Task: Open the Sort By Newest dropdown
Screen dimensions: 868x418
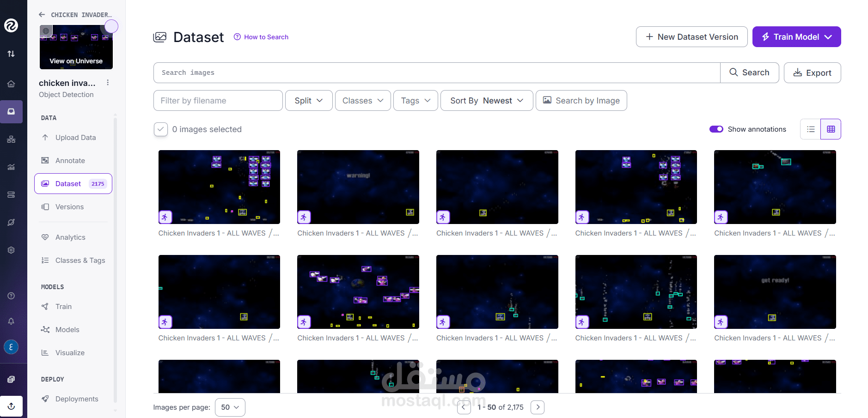Action: 487,101
